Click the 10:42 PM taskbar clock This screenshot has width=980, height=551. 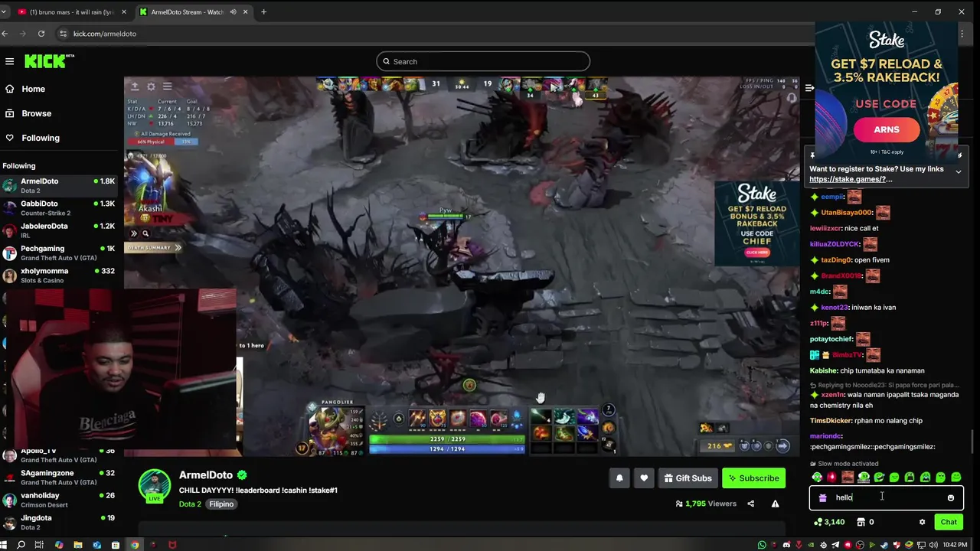point(955,545)
